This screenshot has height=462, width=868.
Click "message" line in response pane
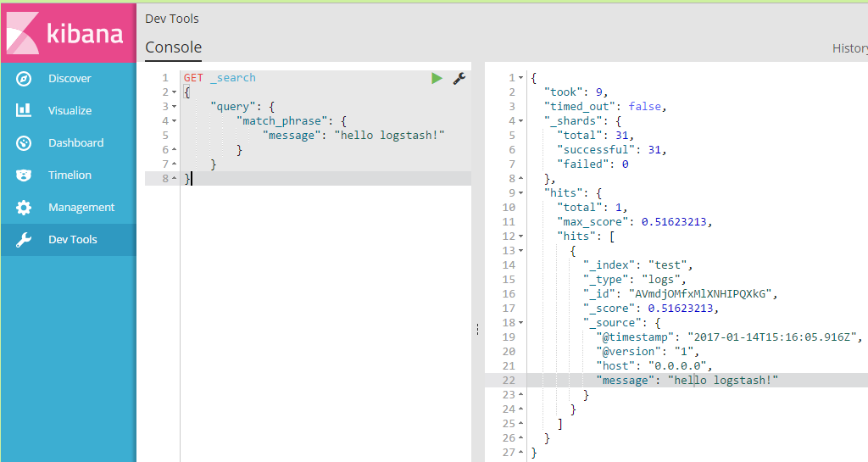coord(687,380)
